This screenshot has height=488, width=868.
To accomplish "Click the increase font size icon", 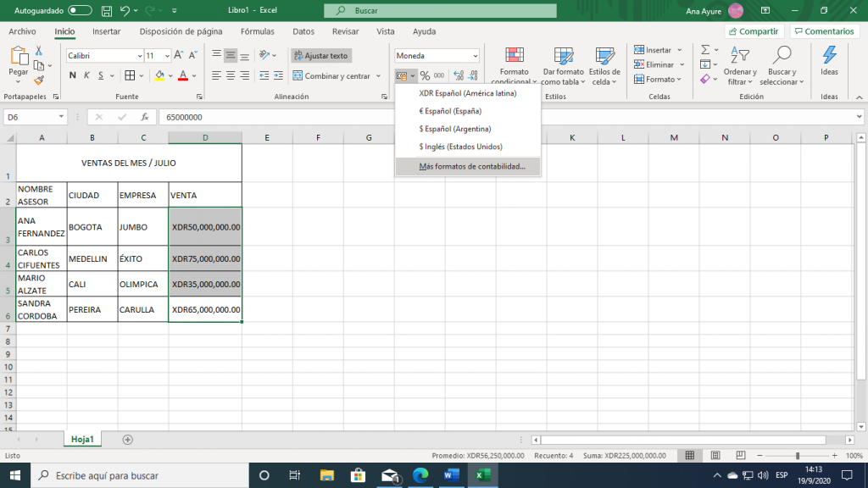I will [x=180, y=55].
